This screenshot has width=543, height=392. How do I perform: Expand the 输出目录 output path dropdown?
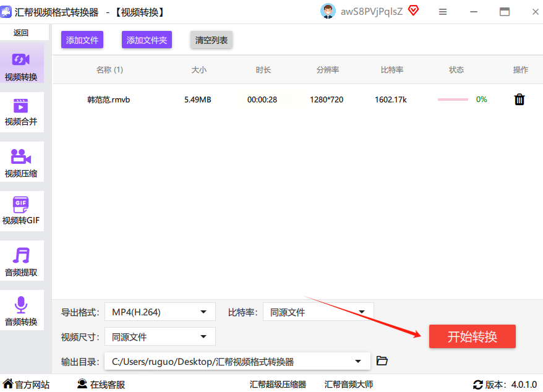point(237,362)
